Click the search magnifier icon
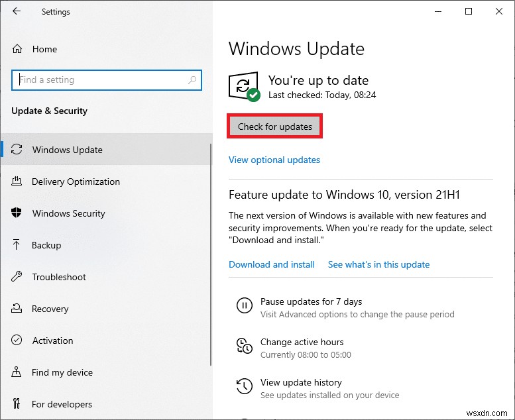Viewport: 515px width, 420px height. tap(192, 80)
